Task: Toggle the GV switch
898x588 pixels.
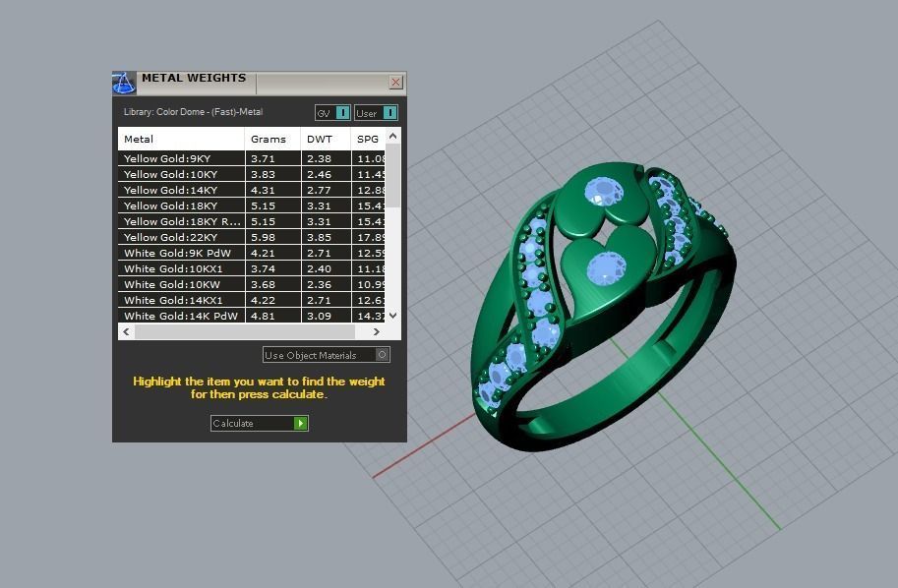Action: (332, 113)
